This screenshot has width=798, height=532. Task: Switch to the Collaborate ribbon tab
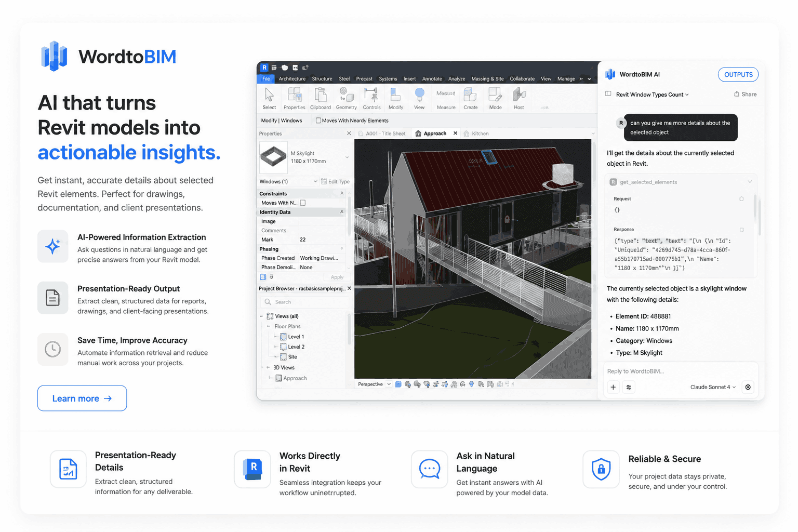click(x=522, y=79)
